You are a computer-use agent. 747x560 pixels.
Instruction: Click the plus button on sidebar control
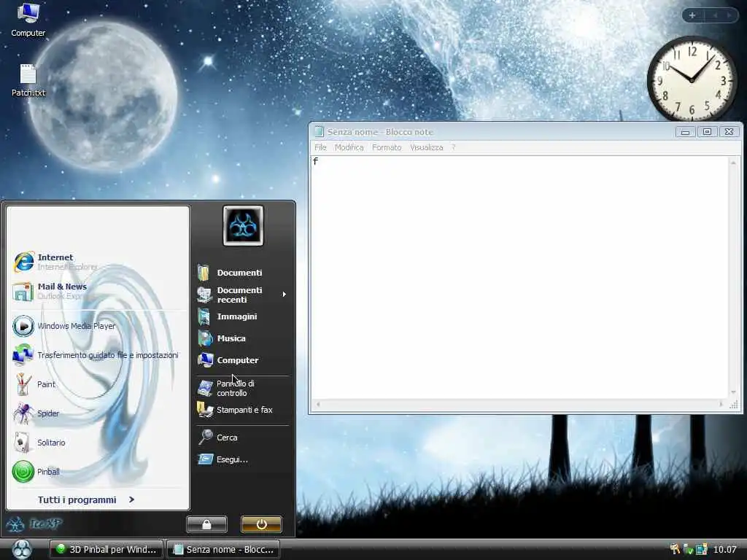(692, 15)
